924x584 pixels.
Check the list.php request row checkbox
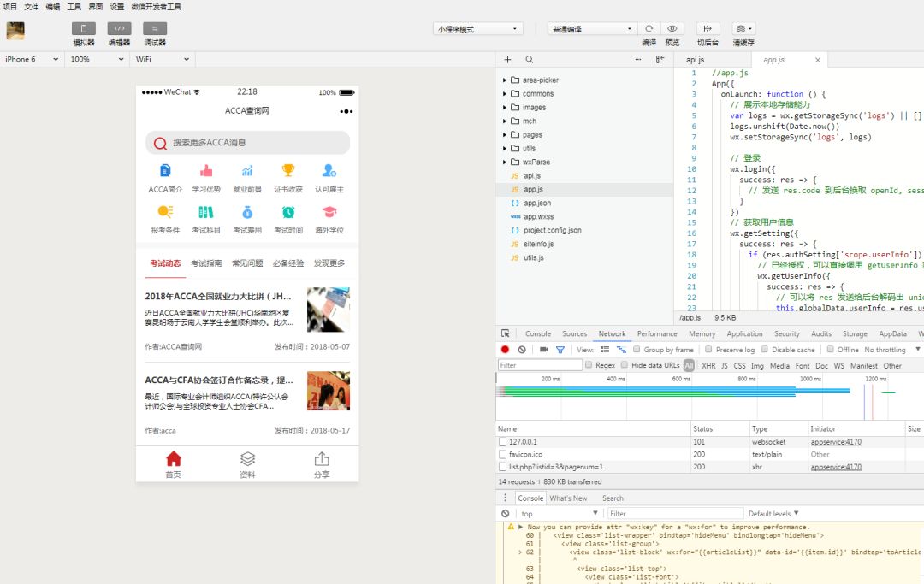(x=503, y=467)
